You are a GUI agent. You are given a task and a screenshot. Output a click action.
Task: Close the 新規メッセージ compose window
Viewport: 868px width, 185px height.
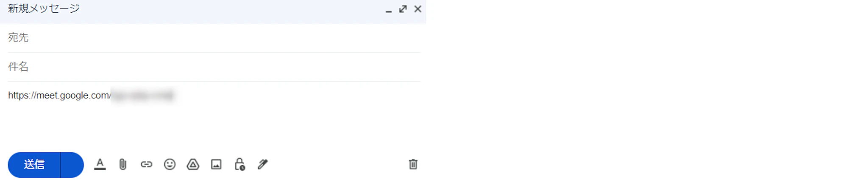(x=418, y=9)
